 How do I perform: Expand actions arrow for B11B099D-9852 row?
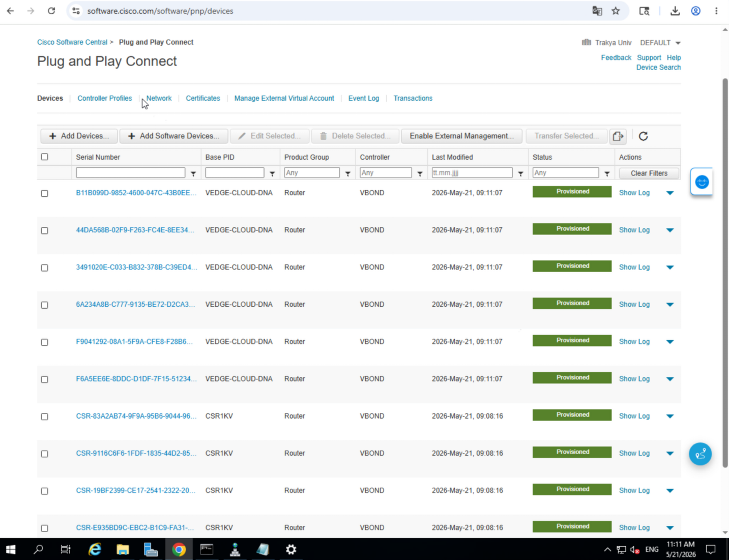point(670,193)
